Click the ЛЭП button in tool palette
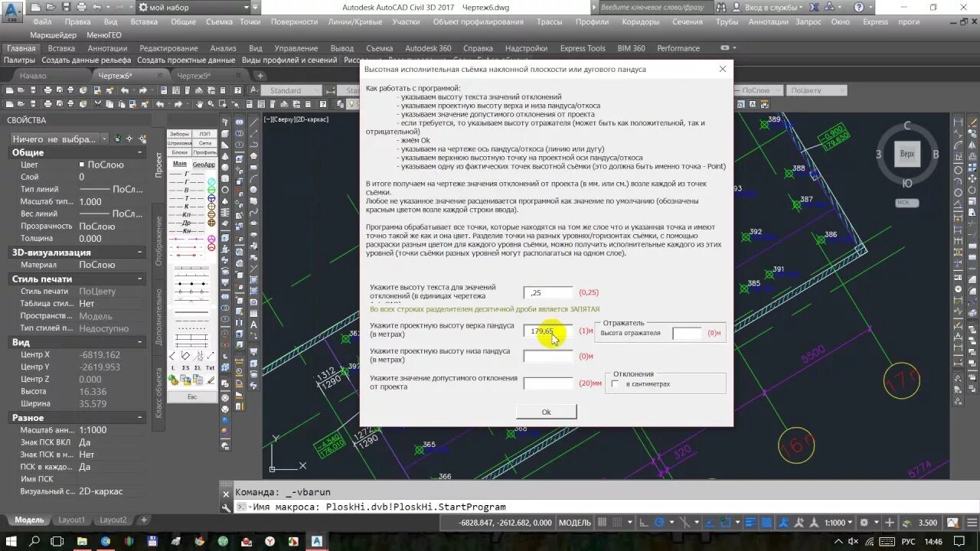This screenshot has width=980, height=551. (204, 134)
